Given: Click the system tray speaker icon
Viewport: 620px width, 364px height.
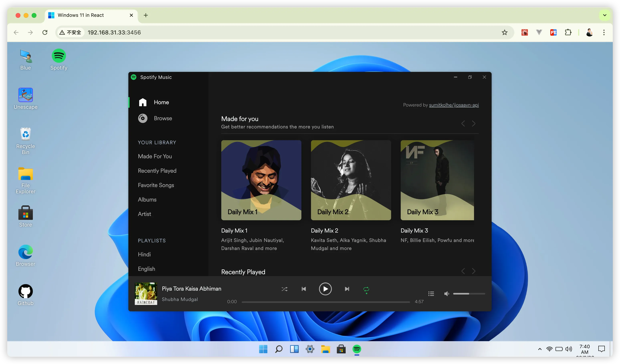Looking at the screenshot, I should pos(569,349).
